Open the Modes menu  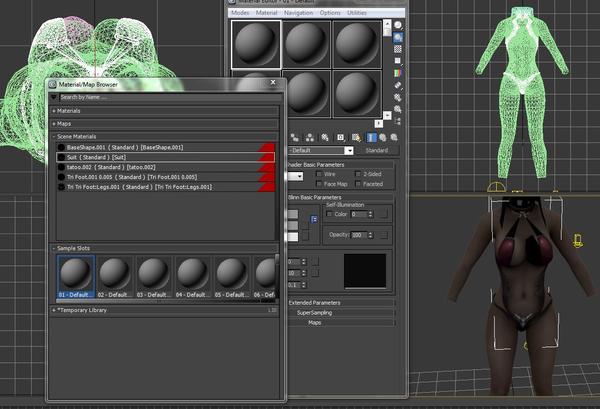(x=240, y=13)
